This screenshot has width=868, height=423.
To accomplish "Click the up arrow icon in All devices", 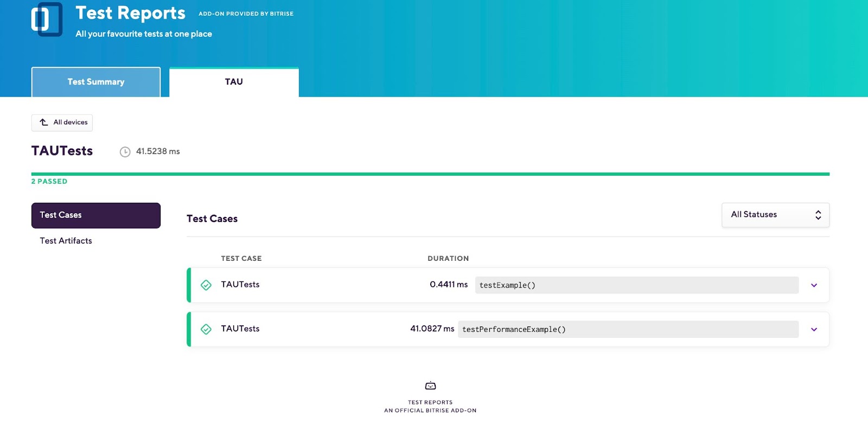I will [44, 123].
